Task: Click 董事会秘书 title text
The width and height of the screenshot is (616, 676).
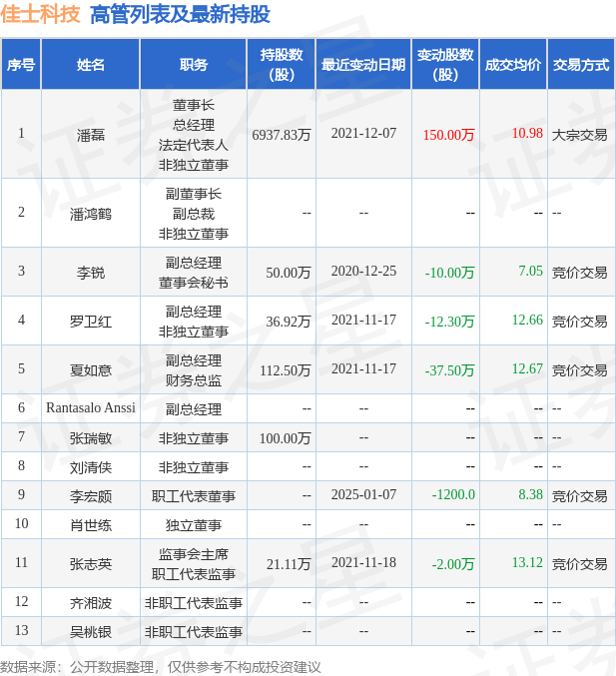Action: click(194, 283)
